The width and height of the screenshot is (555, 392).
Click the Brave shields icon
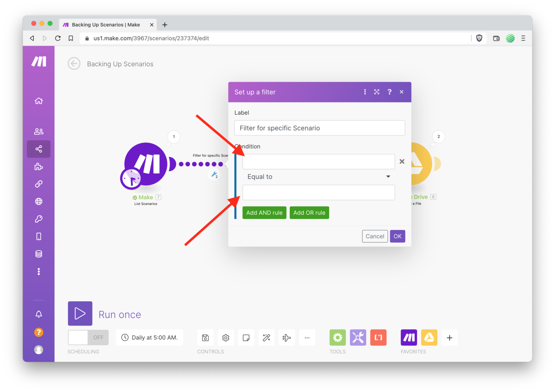[x=479, y=38]
